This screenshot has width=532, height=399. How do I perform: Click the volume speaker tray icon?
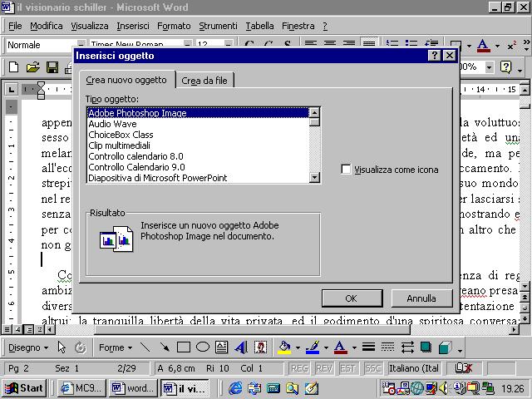pyautogui.click(x=443, y=387)
